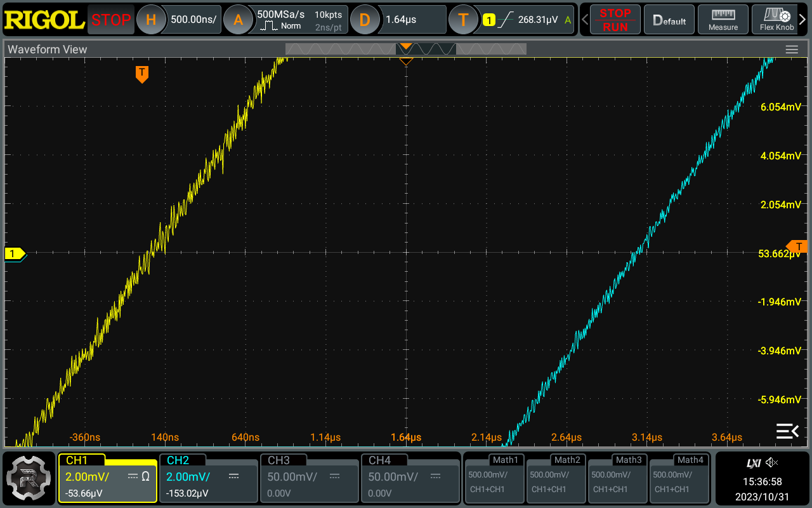The height and width of the screenshot is (508, 812).
Task: Select the Math1 tab
Action: 494,460
